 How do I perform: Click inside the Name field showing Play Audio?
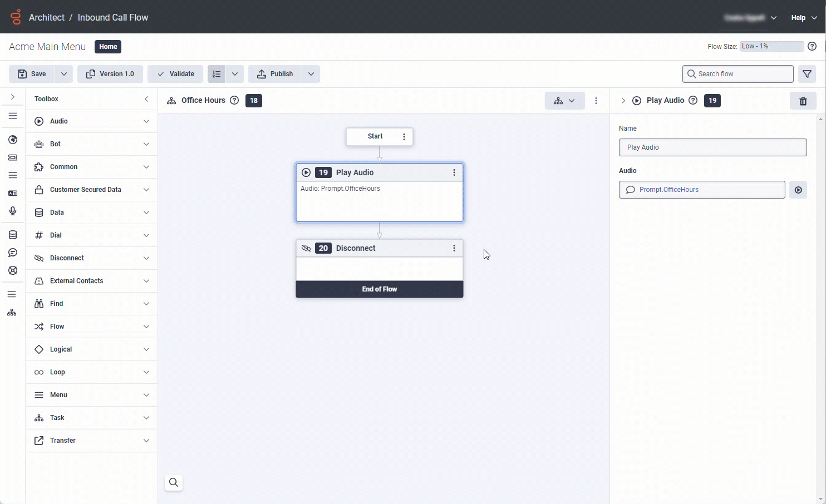[712, 147]
